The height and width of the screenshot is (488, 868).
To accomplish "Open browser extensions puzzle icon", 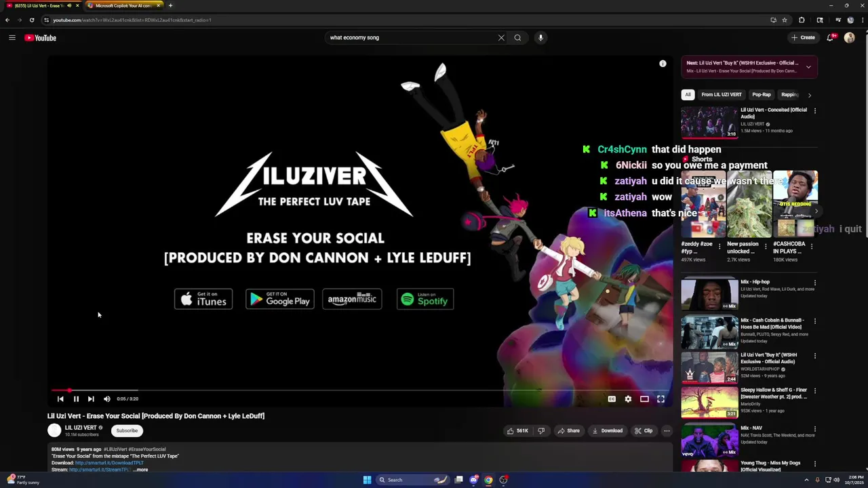I will pos(802,20).
